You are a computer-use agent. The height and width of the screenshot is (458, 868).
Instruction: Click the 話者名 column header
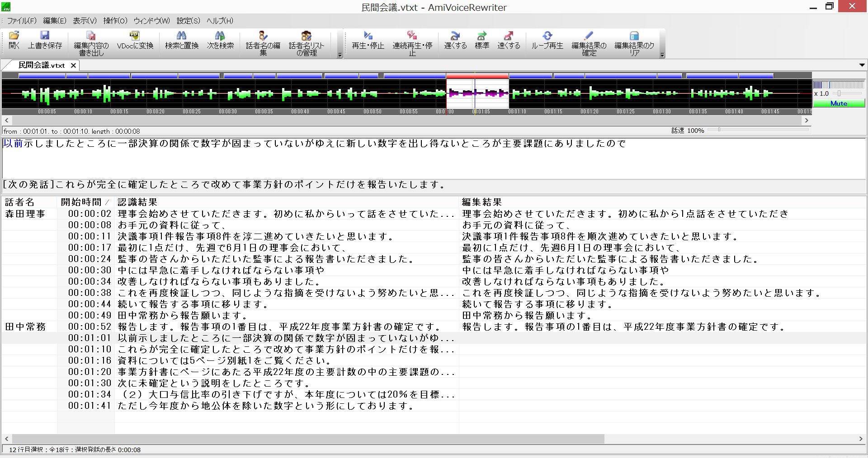29,202
